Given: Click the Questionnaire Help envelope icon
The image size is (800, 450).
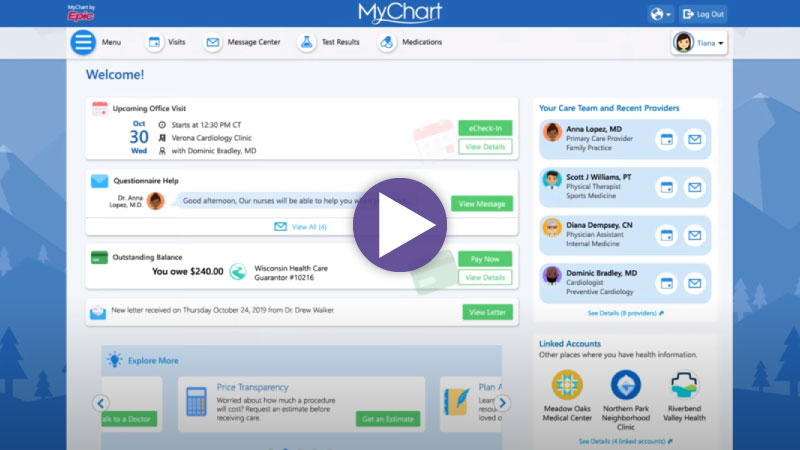Looking at the screenshot, I should tap(99, 181).
